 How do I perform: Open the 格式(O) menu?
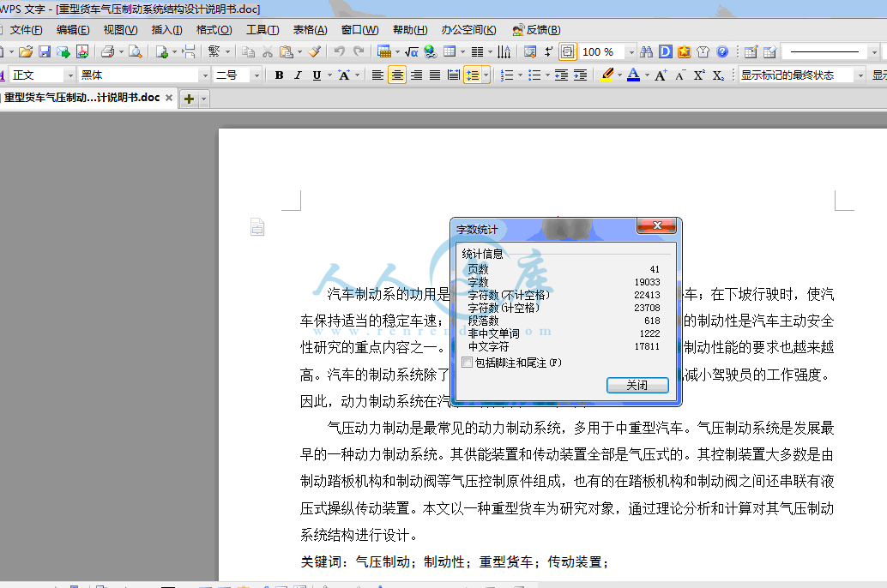(214, 30)
